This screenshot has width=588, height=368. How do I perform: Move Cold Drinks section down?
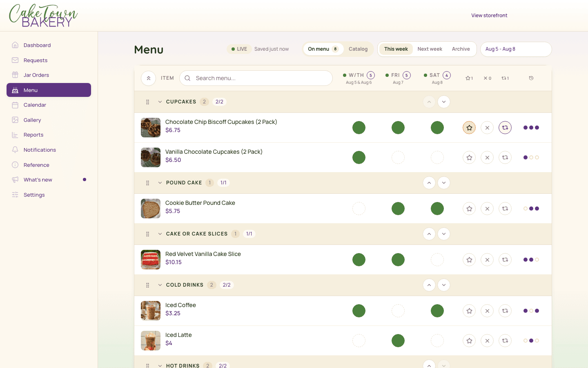[x=444, y=285]
